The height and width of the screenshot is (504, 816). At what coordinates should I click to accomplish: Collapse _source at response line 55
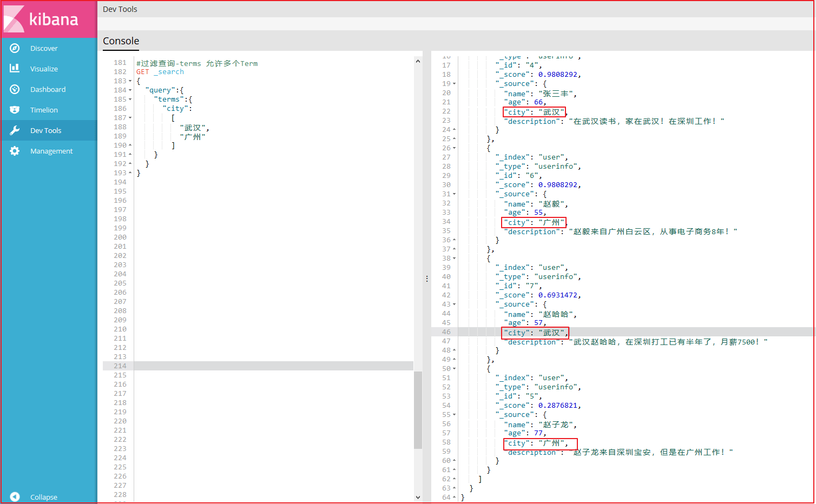click(455, 415)
